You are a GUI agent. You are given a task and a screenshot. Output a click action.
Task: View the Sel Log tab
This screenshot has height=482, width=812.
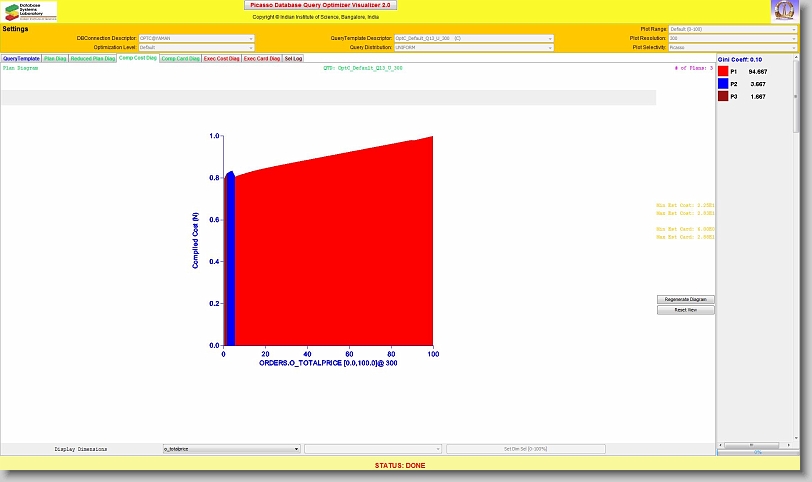click(x=293, y=59)
